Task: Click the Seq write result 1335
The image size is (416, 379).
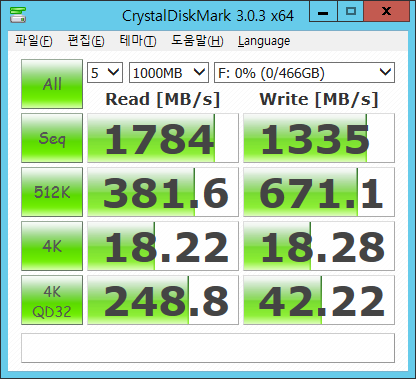Action: coord(319,138)
